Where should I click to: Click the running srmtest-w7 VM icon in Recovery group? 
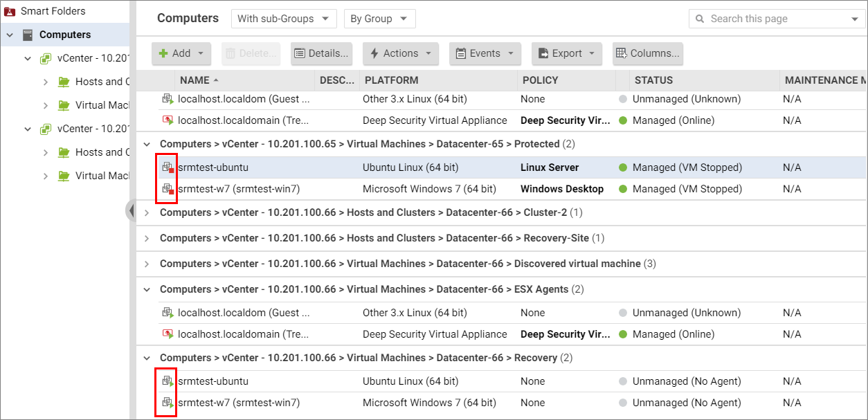tap(168, 403)
